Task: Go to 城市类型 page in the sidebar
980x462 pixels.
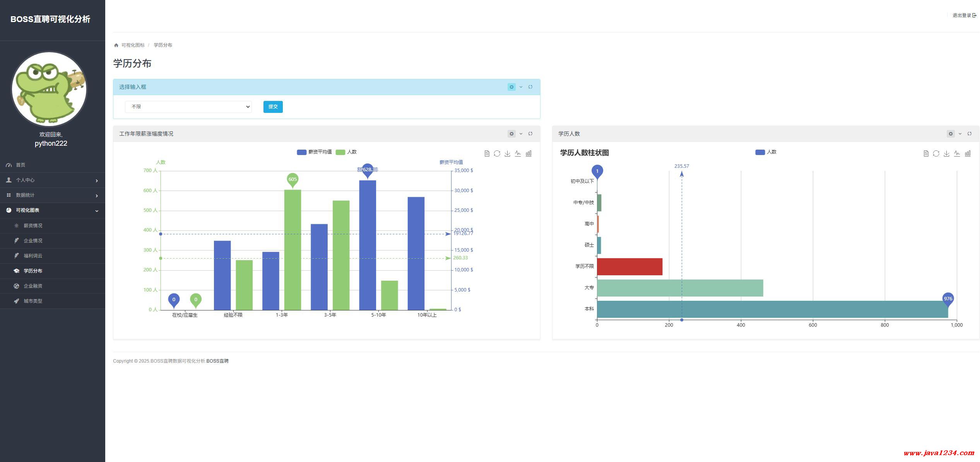Action: click(x=33, y=301)
